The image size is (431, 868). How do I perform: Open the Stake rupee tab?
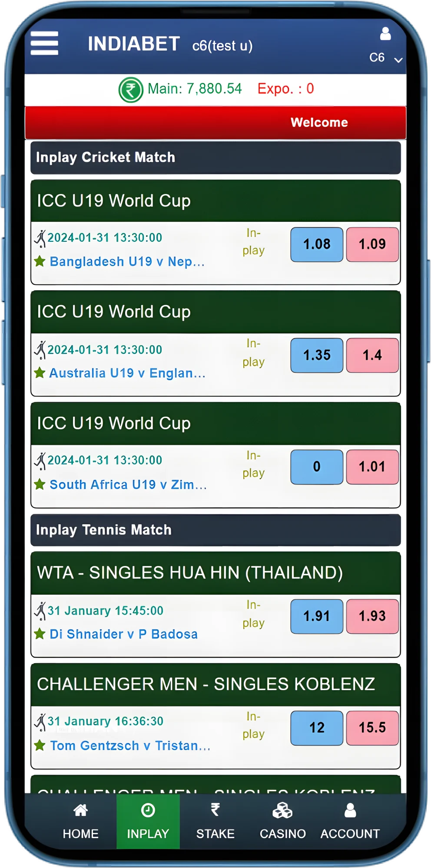(x=215, y=821)
